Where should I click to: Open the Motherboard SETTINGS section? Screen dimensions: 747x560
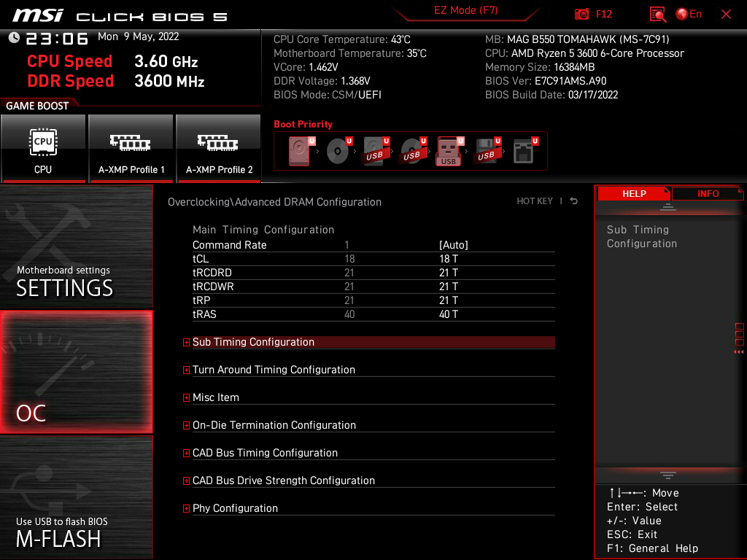pos(76,246)
